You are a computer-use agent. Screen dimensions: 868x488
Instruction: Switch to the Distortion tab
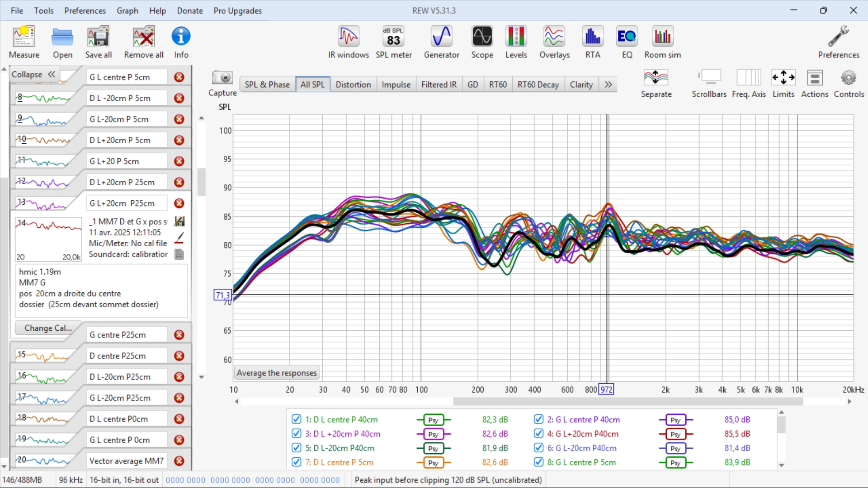353,84
